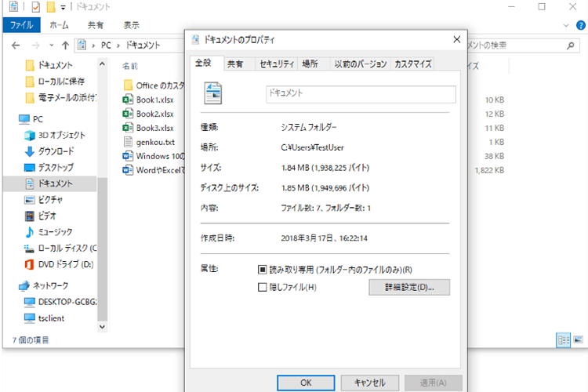The width and height of the screenshot is (588, 392).
Task: Enable the 隠しファイル checkbox
Action: click(262, 287)
